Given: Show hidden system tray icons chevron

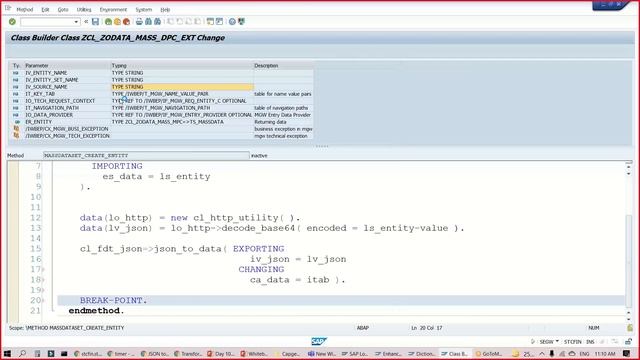Looking at the screenshot, I should click(x=542, y=353).
